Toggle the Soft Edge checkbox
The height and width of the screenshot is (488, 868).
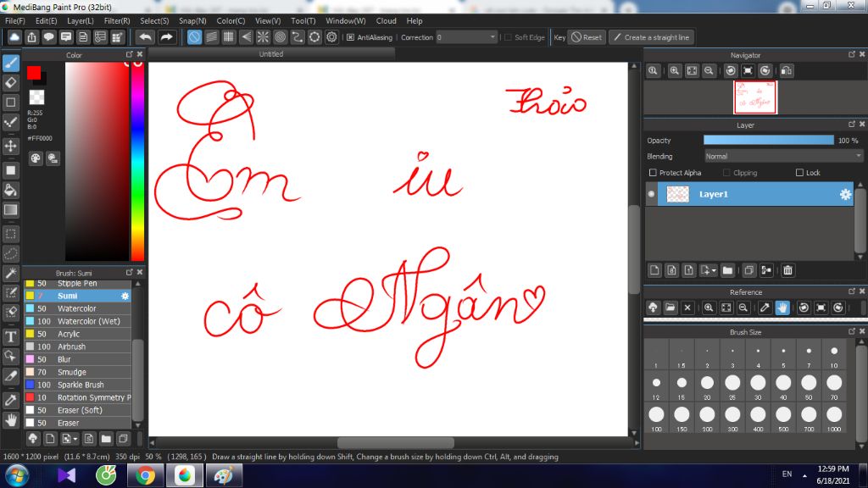(x=509, y=37)
